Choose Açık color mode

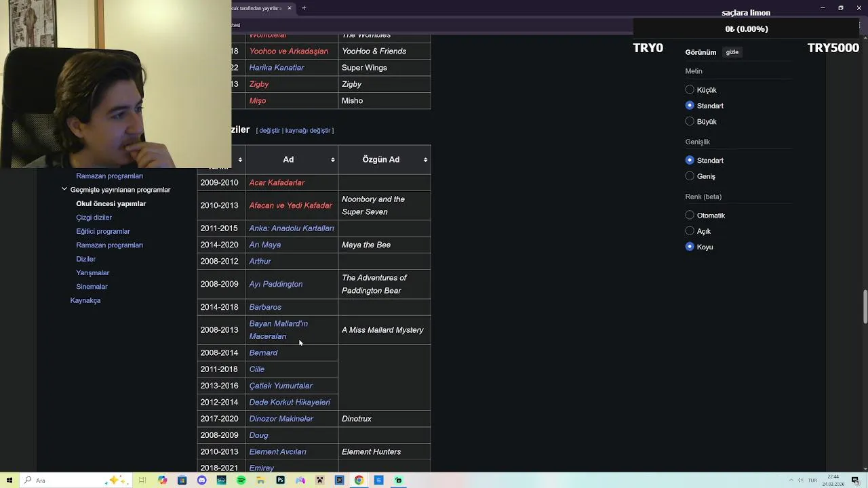pos(690,231)
